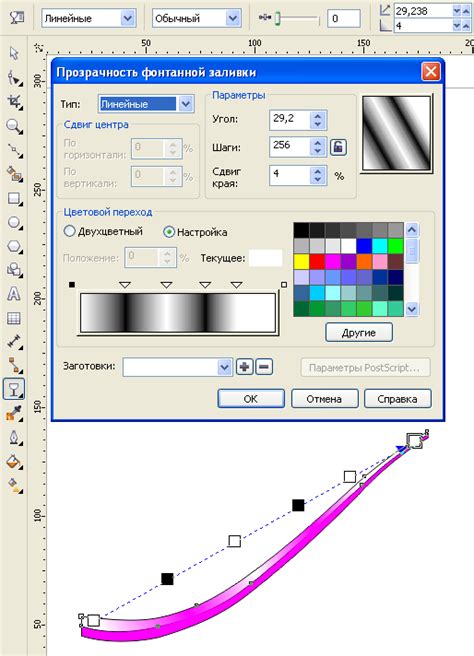Click the Другие colors button
474x656 pixels.
pyautogui.click(x=359, y=333)
